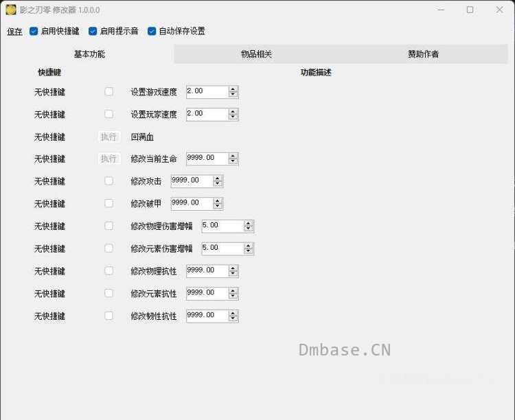Set hotkey 无快捷键 for 回满血
The width and height of the screenshot is (515, 420).
(x=49, y=137)
